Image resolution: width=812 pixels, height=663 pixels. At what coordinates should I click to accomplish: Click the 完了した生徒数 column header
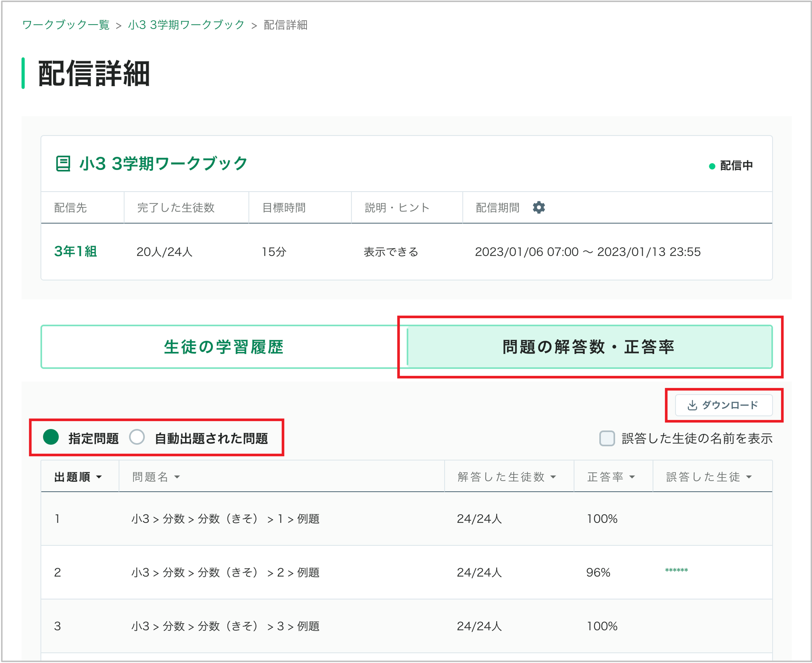pyautogui.click(x=175, y=208)
